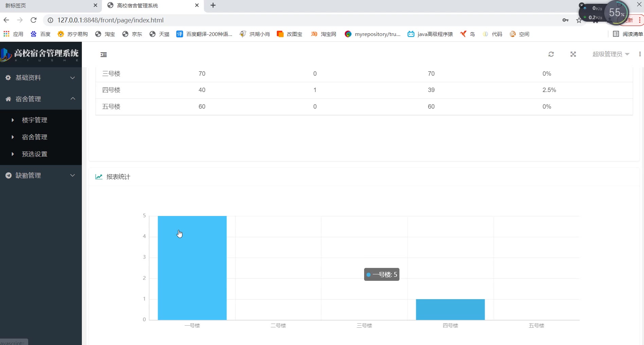Click the 2.5% cell in the table
644x345 pixels.
[549, 90]
